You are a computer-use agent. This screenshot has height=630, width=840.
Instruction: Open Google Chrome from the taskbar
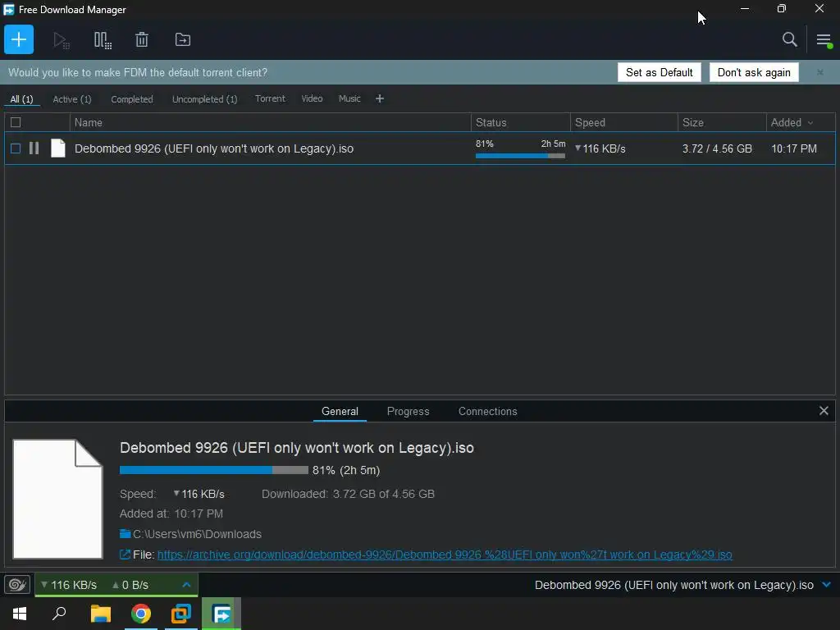click(141, 614)
